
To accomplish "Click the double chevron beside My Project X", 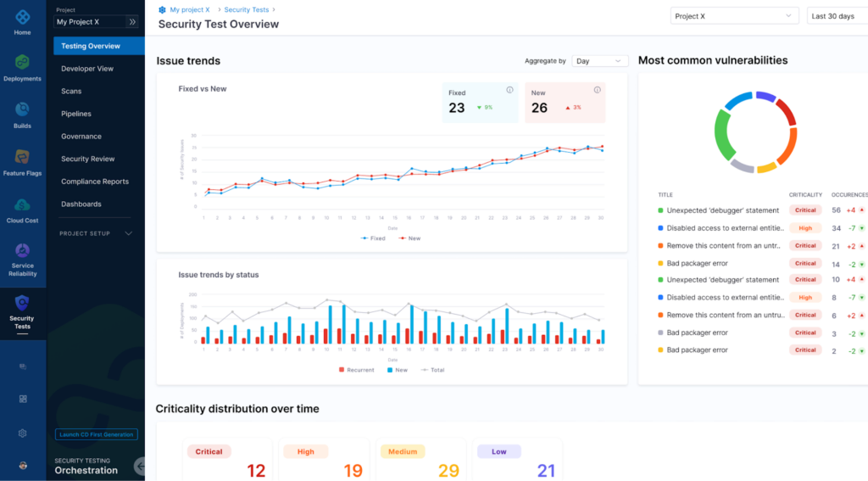I will [x=132, y=22].
